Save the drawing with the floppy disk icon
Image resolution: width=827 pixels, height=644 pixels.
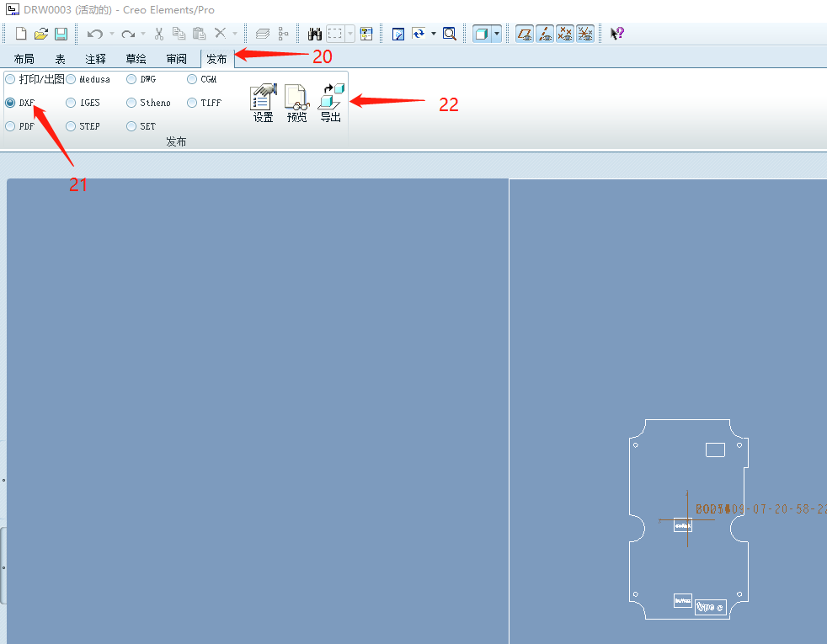tap(61, 34)
